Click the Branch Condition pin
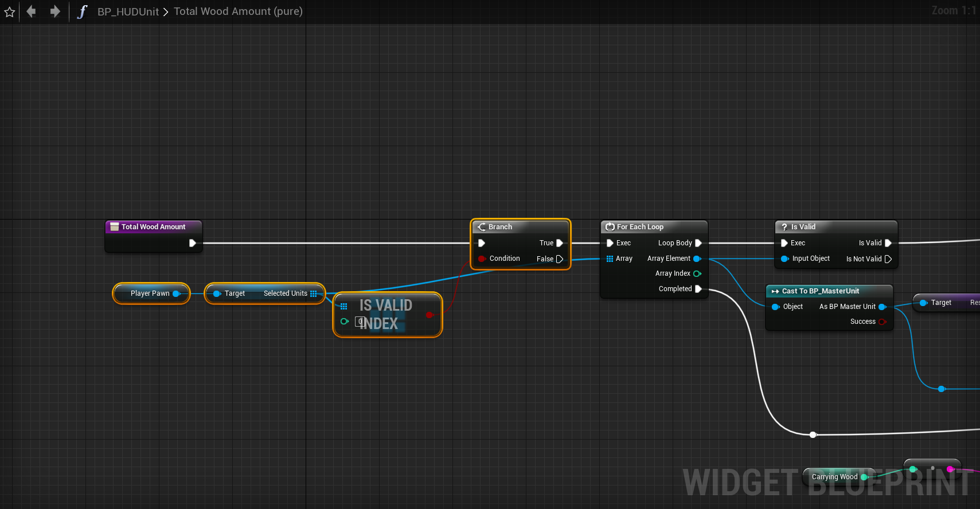 482,259
